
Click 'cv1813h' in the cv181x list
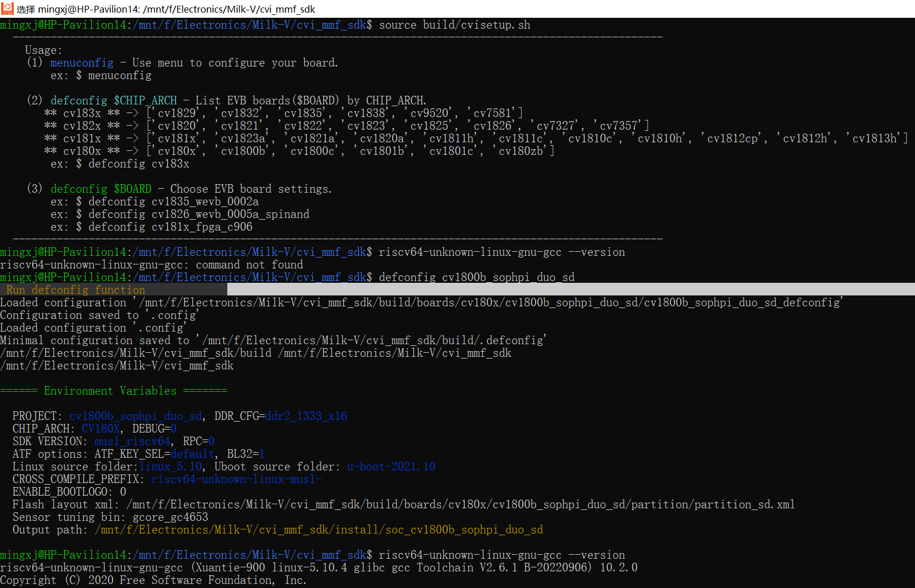[x=875, y=139]
